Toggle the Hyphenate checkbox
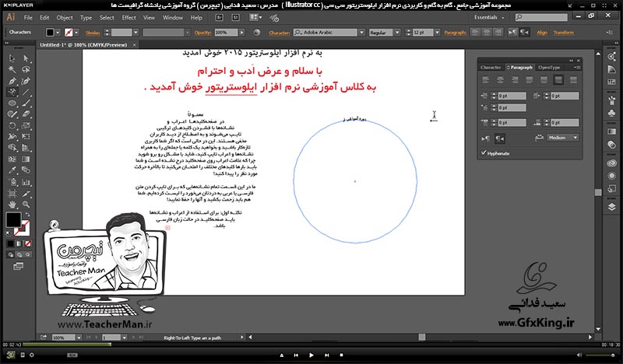Screen dimensions: 623x364 [484, 152]
